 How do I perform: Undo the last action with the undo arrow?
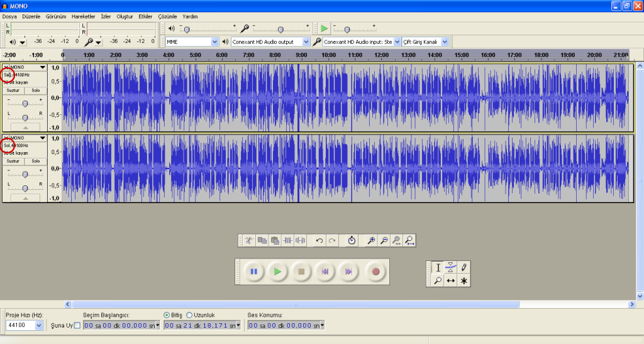point(319,241)
